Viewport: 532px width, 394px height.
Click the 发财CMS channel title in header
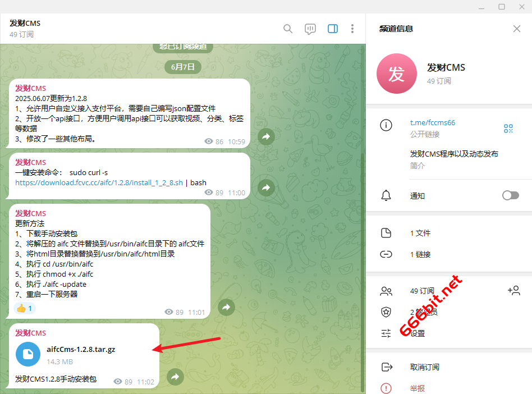(25, 23)
